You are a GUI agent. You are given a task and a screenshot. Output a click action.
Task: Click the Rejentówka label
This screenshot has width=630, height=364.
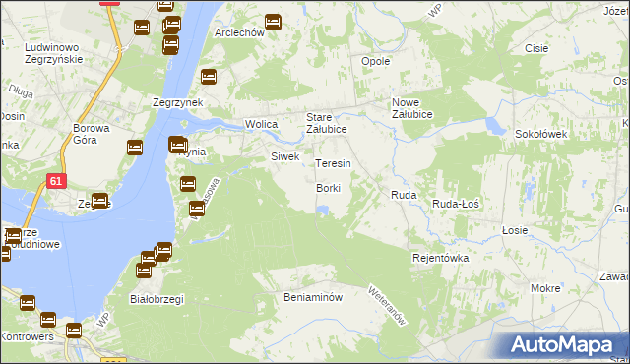pos(441,258)
